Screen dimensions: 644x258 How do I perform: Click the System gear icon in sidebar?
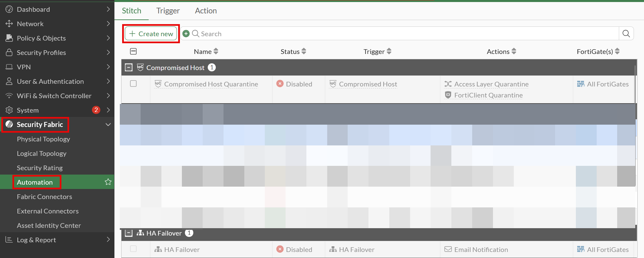tap(9, 110)
